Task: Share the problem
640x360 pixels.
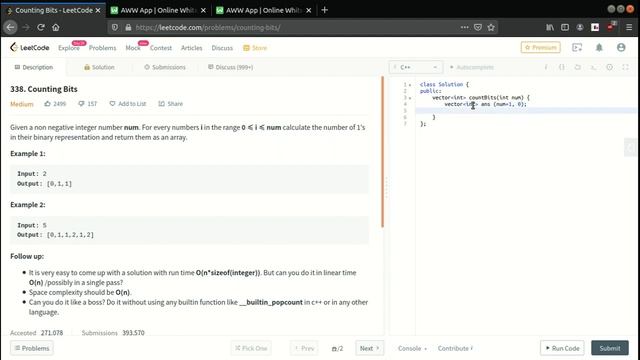Action: (171, 104)
